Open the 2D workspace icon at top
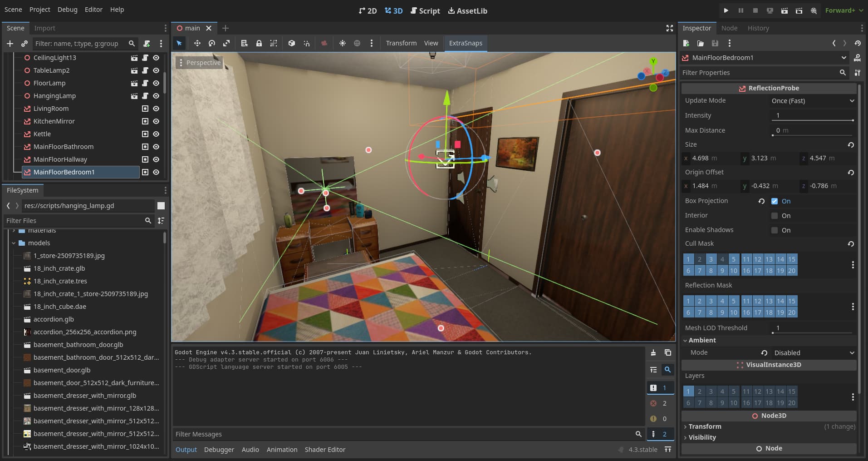The height and width of the screenshot is (461, 868). (x=367, y=10)
